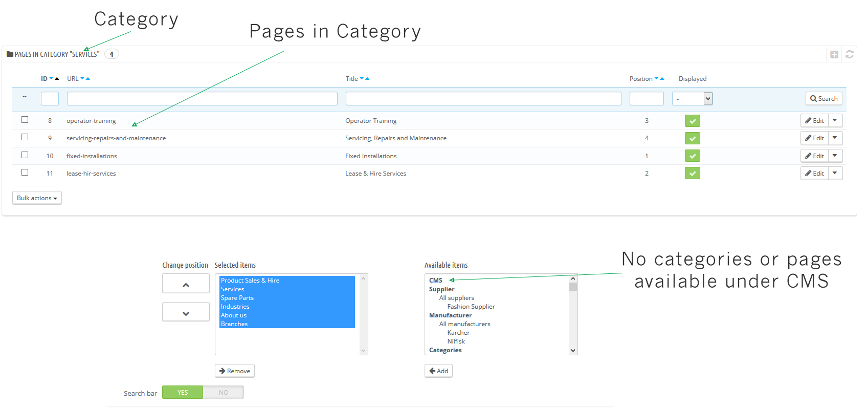Edit the Lease & Hire Services page
The height and width of the screenshot is (408, 868).
(x=814, y=173)
